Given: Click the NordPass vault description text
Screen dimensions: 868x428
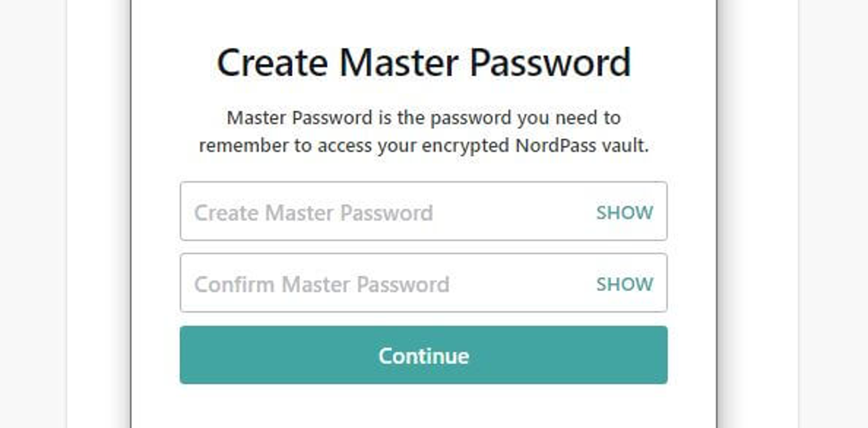Looking at the screenshot, I should pos(423,131).
